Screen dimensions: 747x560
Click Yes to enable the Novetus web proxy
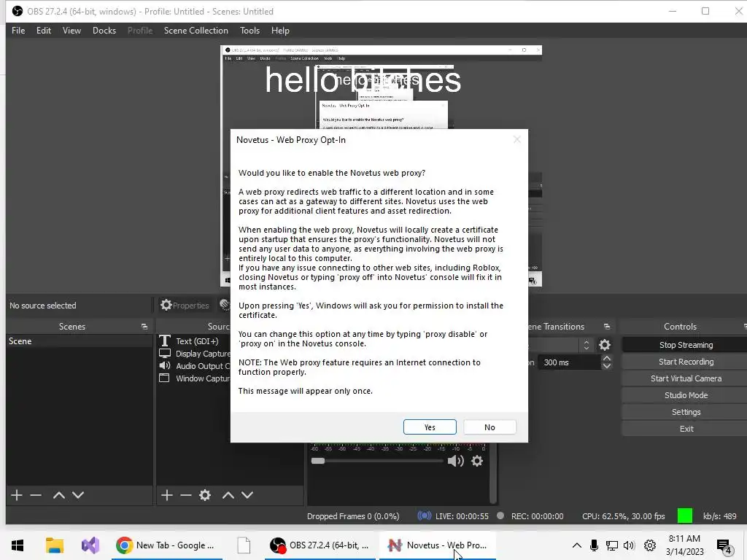point(430,427)
